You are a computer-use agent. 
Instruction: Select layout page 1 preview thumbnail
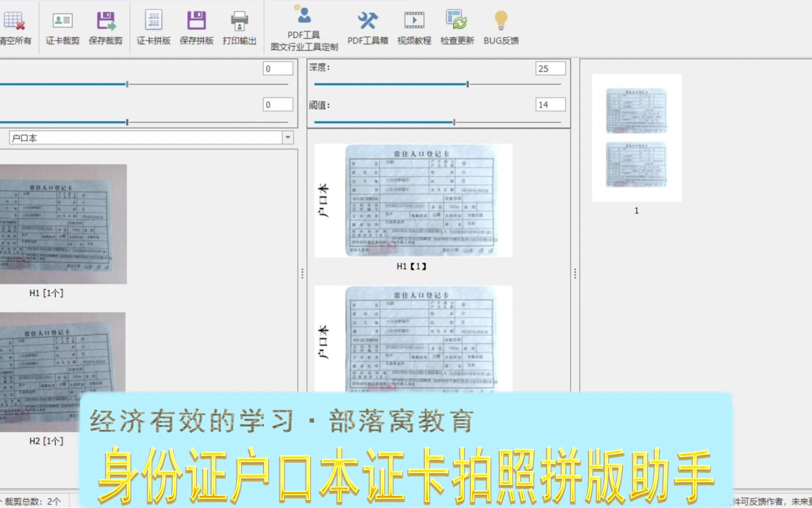pyautogui.click(x=637, y=138)
